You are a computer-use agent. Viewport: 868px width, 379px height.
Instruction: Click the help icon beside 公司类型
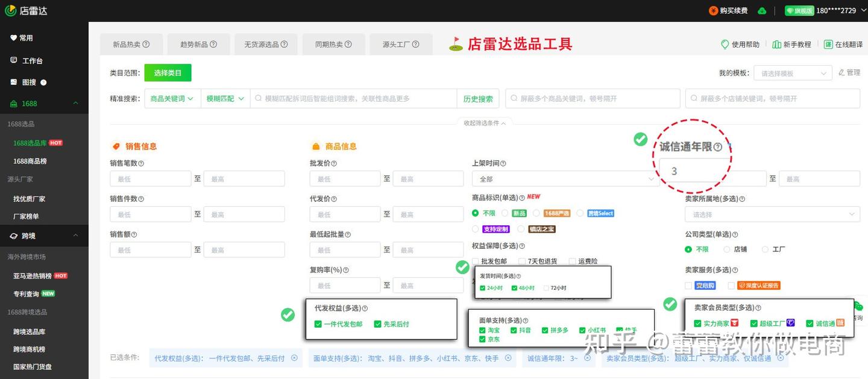(x=735, y=234)
